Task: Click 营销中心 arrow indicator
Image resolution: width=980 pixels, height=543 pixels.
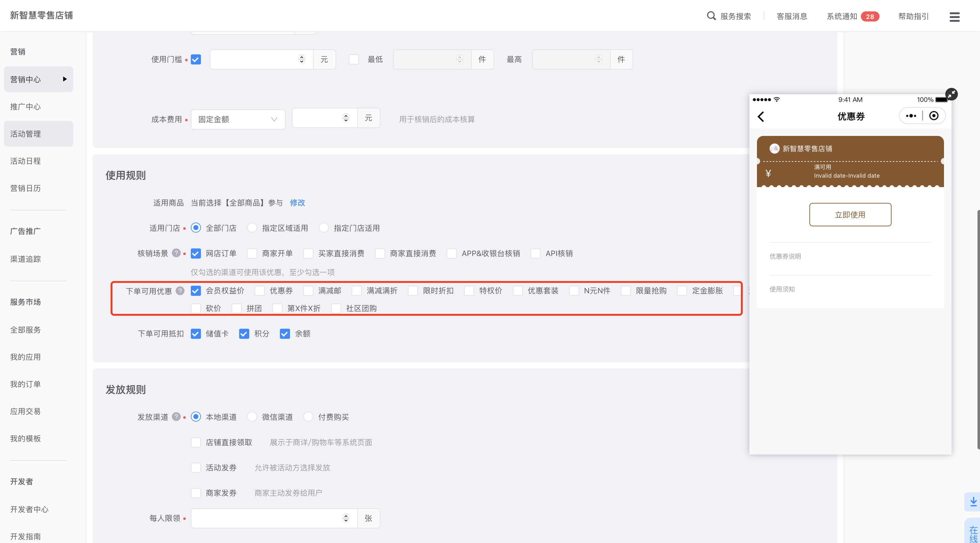Action: [65, 79]
